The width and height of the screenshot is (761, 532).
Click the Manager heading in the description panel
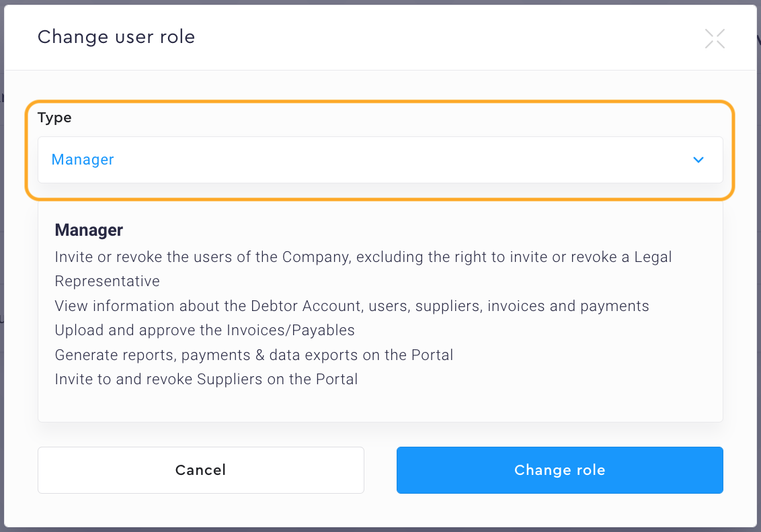tap(89, 230)
